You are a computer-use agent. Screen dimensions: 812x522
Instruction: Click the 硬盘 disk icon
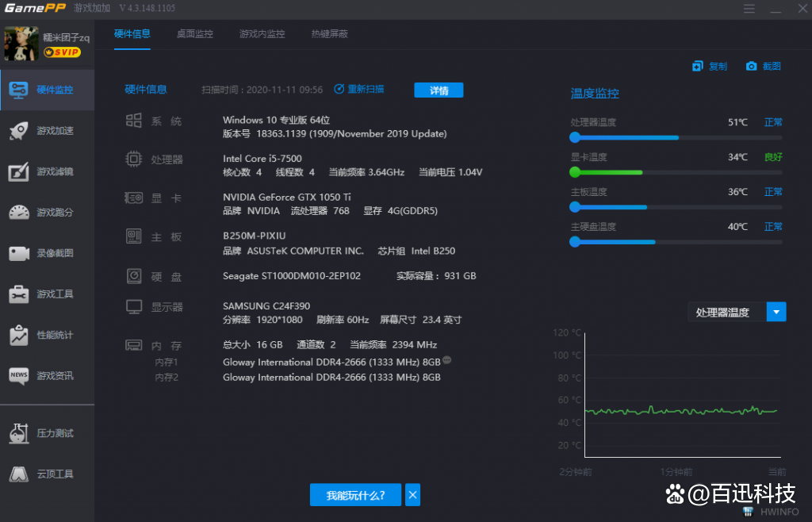tap(133, 276)
